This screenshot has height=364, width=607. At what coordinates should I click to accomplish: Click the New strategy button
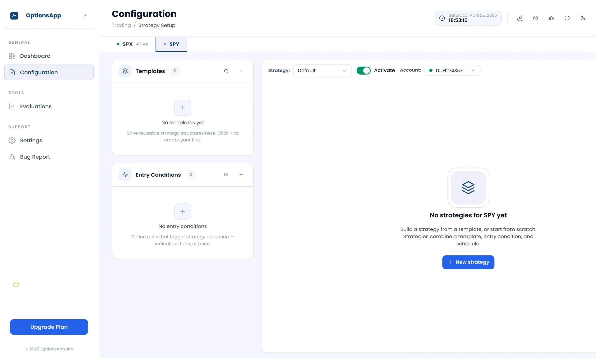coord(468,262)
